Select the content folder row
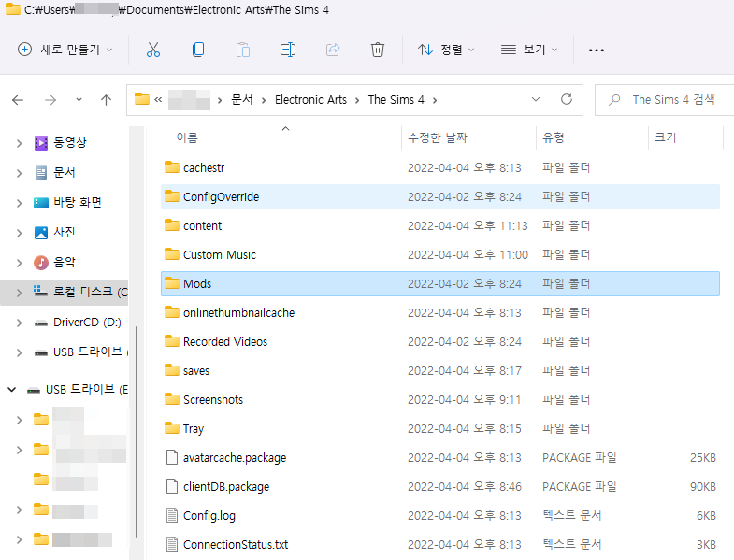This screenshot has width=734, height=560. coord(440,225)
